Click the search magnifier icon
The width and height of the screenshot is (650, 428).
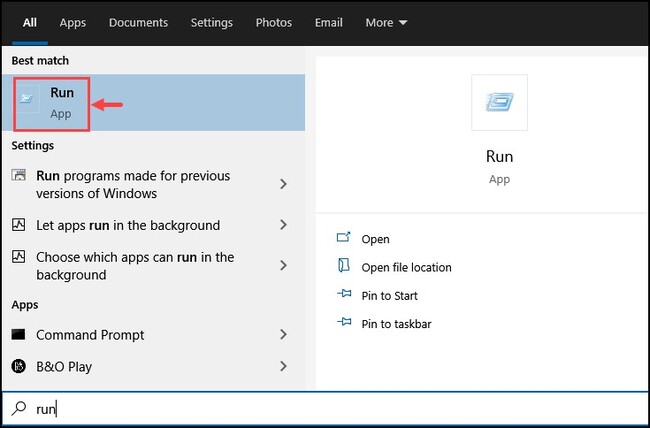point(19,409)
